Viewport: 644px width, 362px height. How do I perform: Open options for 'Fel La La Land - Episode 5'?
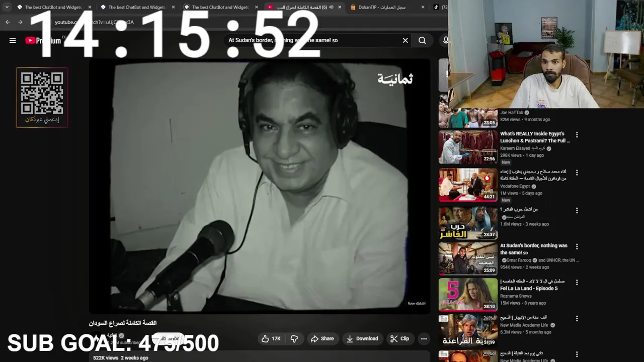577,283
